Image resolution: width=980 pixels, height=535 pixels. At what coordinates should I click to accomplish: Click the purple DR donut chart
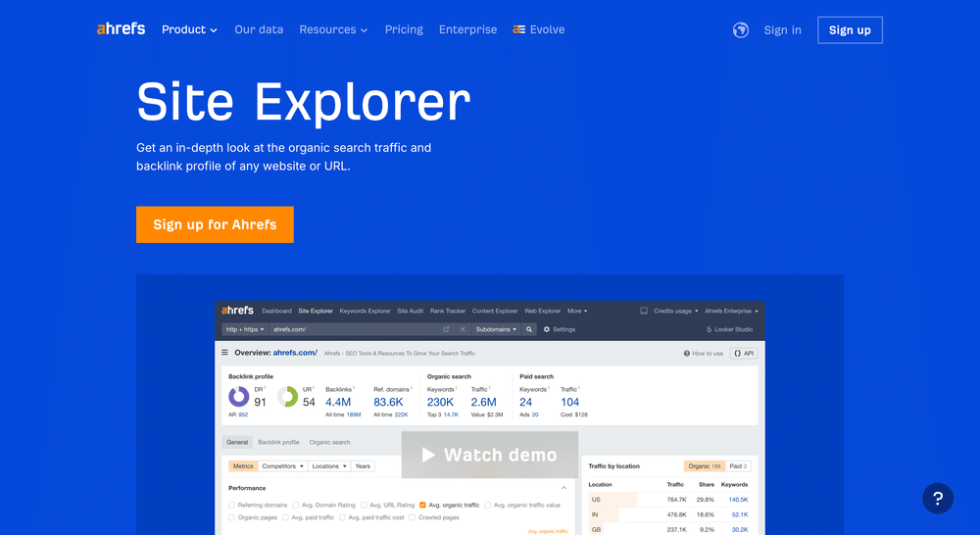(239, 396)
